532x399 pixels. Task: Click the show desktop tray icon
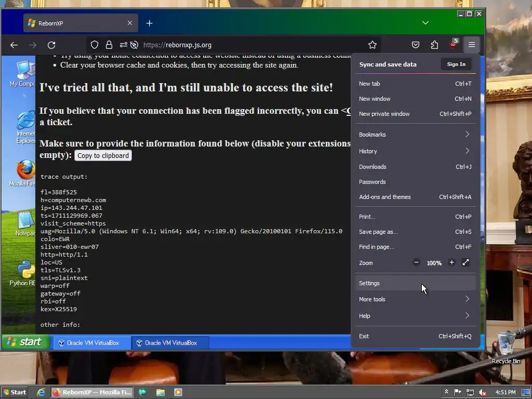tap(526, 392)
